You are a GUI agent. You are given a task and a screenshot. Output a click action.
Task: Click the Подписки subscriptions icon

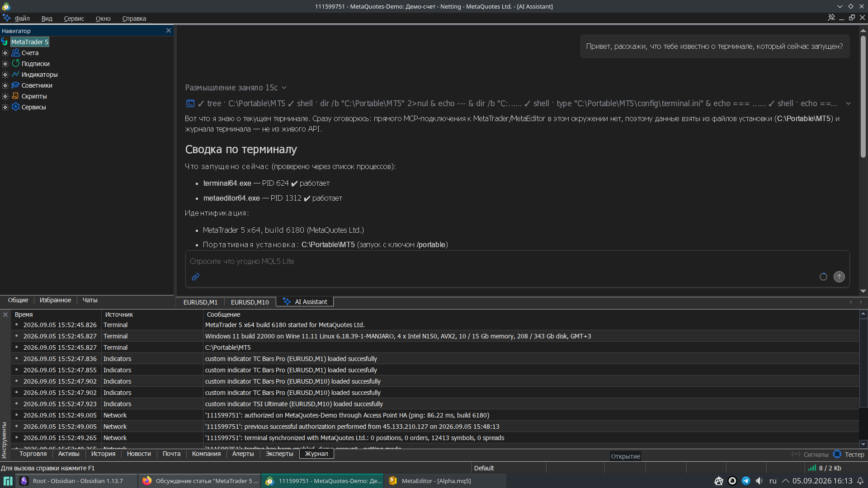16,63
